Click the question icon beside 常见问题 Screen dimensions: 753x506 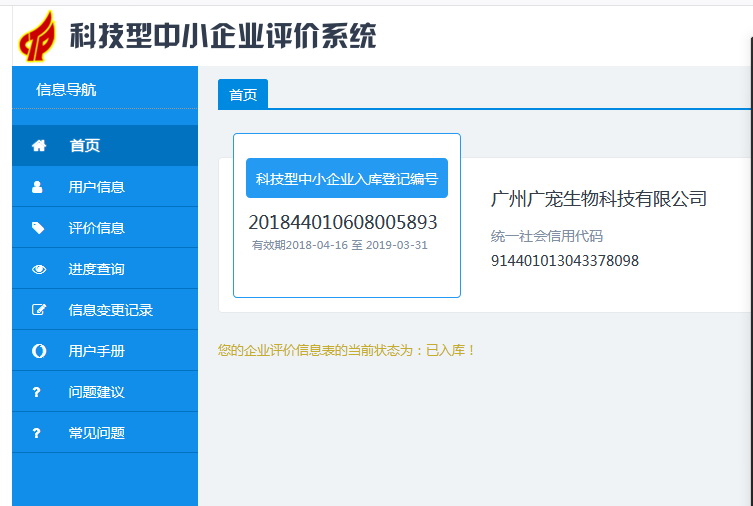(36, 433)
